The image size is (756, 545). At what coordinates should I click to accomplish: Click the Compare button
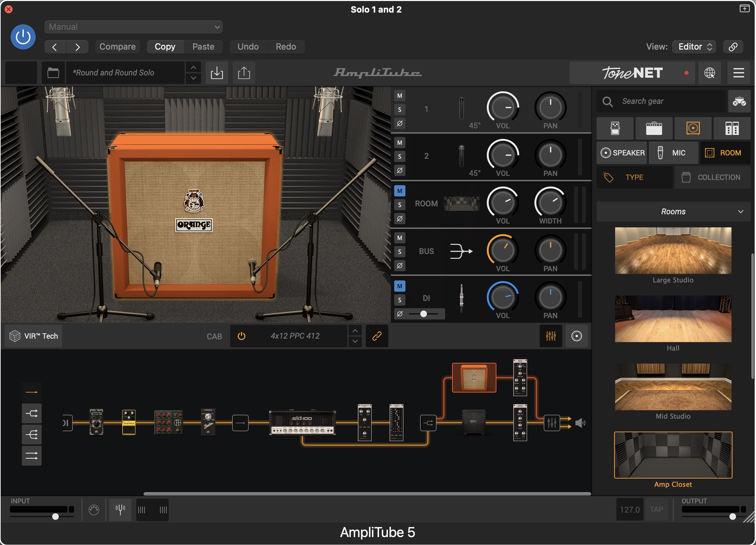click(x=117, y=47)
